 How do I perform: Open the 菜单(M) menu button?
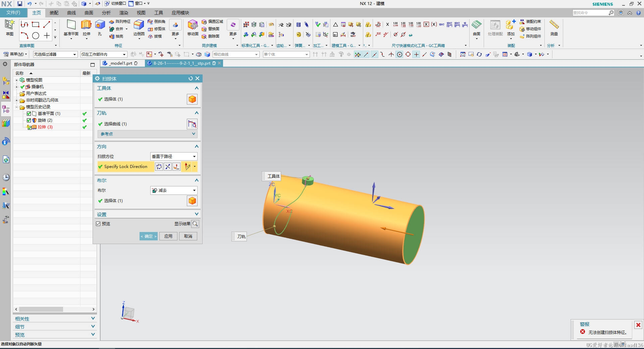click(15, 54)
